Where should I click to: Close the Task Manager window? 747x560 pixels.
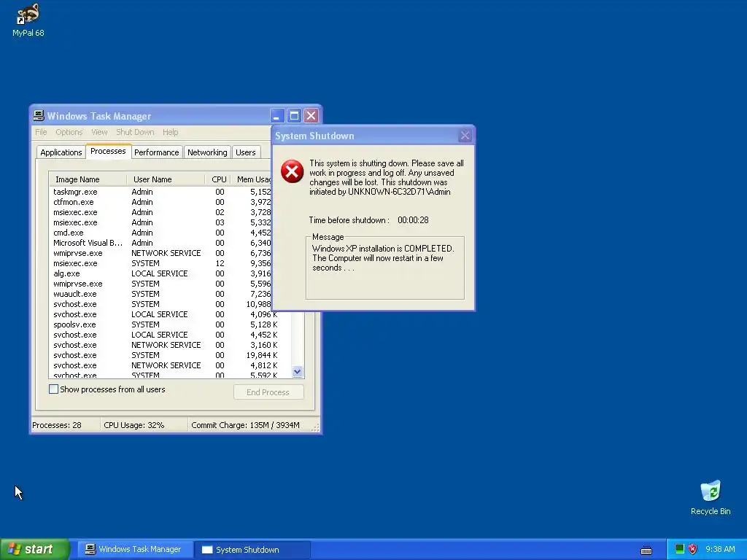(311, 116)
